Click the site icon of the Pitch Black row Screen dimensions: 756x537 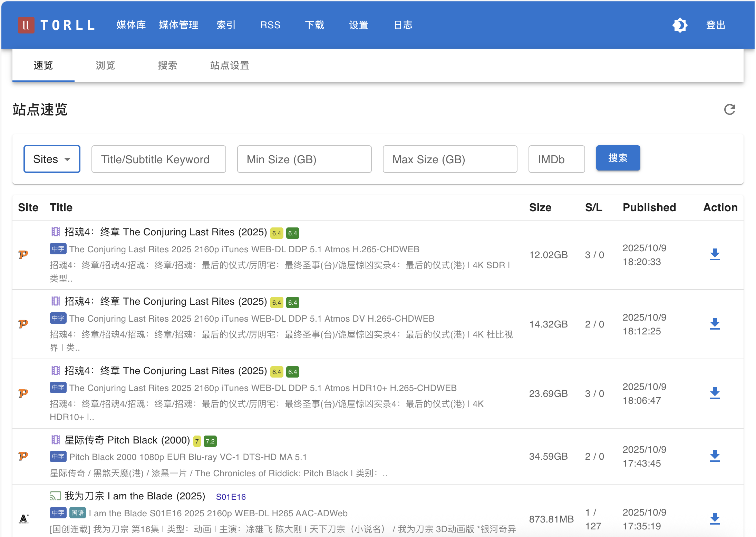(23, 456)
